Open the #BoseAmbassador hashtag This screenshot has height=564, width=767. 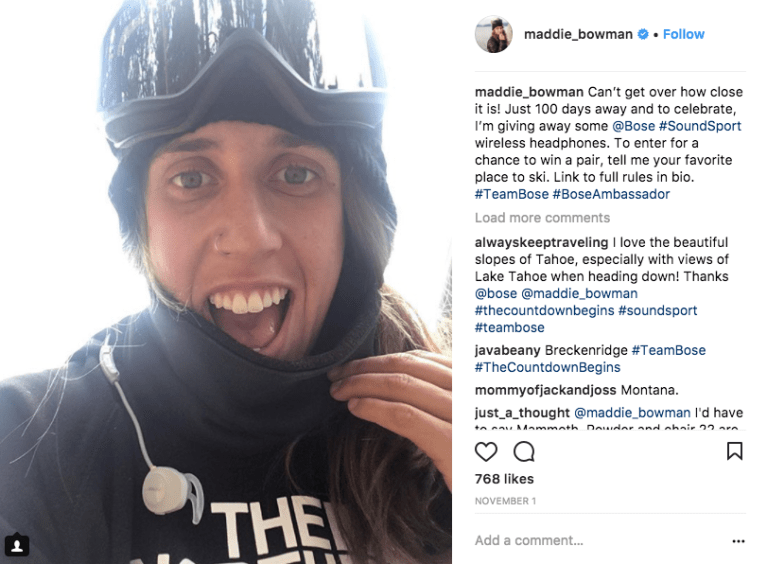[x=611, y=194]
